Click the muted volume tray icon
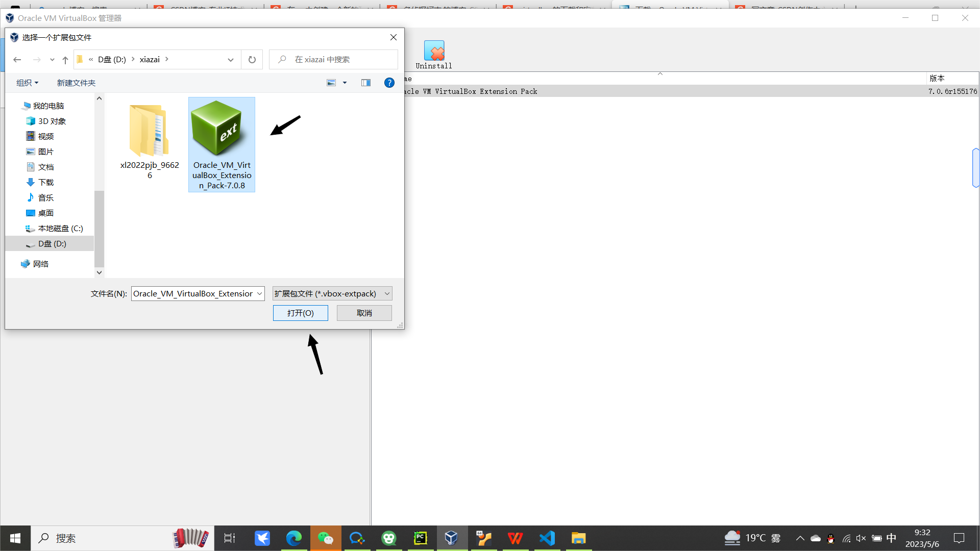Screen dimensions: 980x551 coord(861,538)
